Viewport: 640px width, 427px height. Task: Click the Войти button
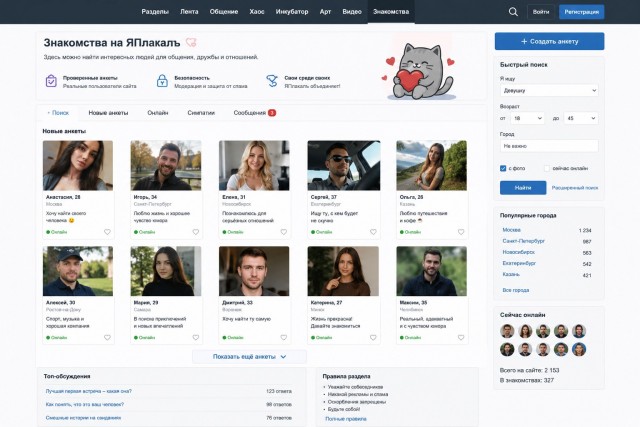tap(541, 12)
